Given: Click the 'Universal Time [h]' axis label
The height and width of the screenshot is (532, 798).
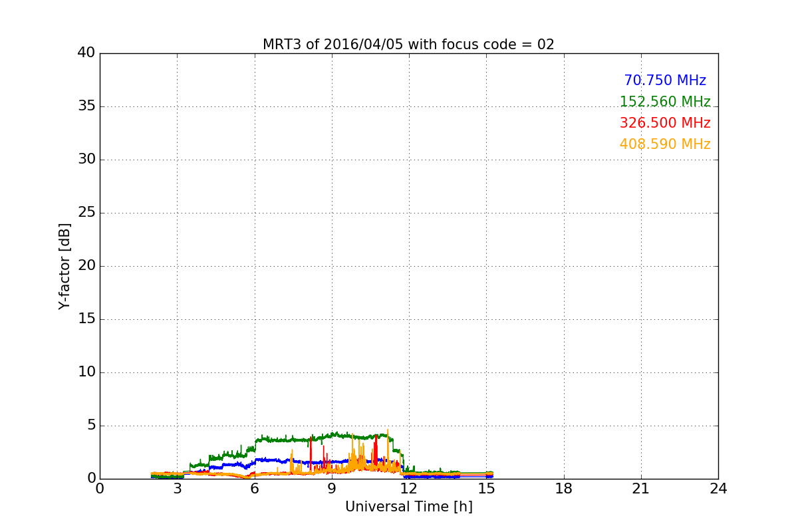Looking at the screenshot, I should click(409, 507).
